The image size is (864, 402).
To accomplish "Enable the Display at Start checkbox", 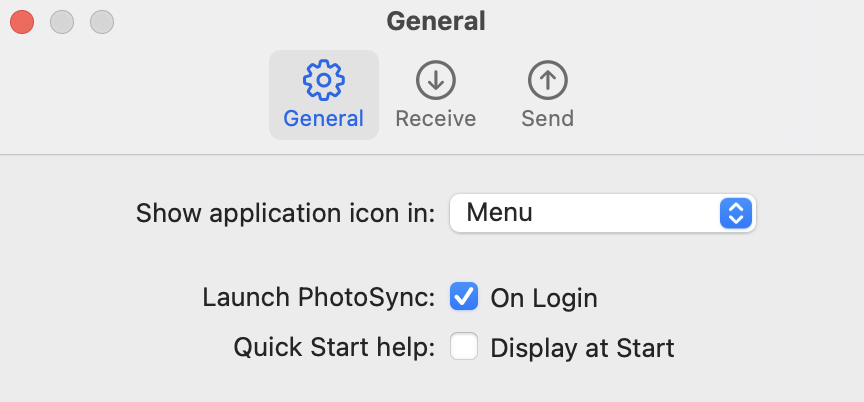I will coord(464,347).
